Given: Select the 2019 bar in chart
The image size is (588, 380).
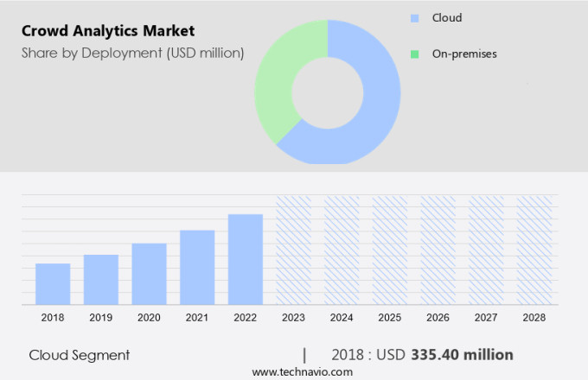Looking at the screenshot, I should pyautogui.click(x=101, y=279).
